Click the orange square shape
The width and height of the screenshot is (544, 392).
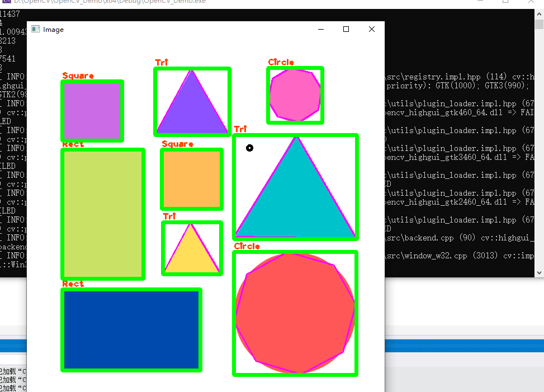coord(192,179)
